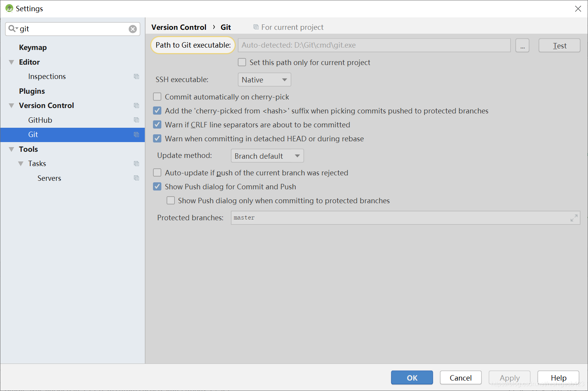This screenshot has width=588, height=391.
Task: Browse for Git executable with the '...' button
Action: (x=522, y=45)
